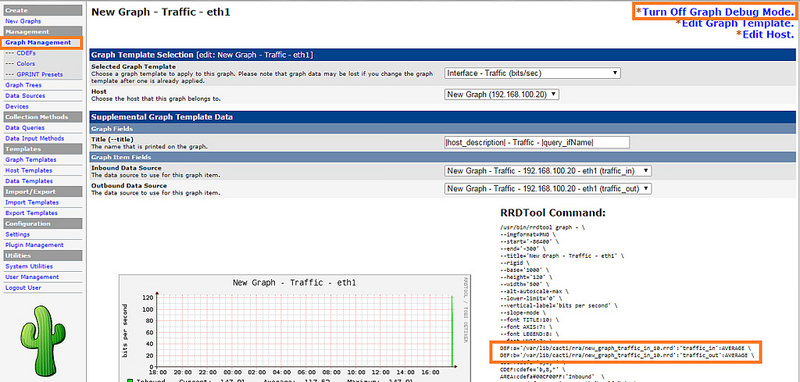Screen dimensions: 800x382
Task: Open the Colors submenu item
Action: [20, 64]
